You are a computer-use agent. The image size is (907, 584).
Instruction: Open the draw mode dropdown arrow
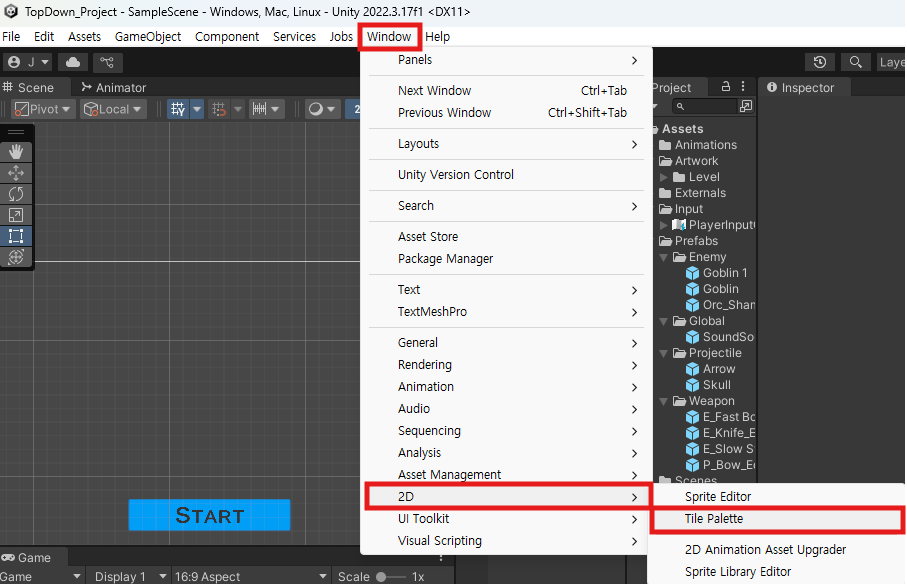(x=331, y=109)
